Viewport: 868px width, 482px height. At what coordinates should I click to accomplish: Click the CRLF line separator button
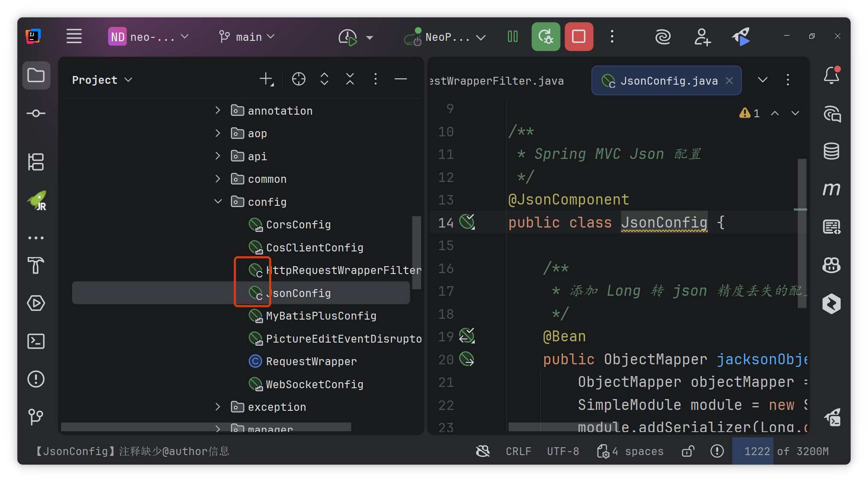pos(518,452)
